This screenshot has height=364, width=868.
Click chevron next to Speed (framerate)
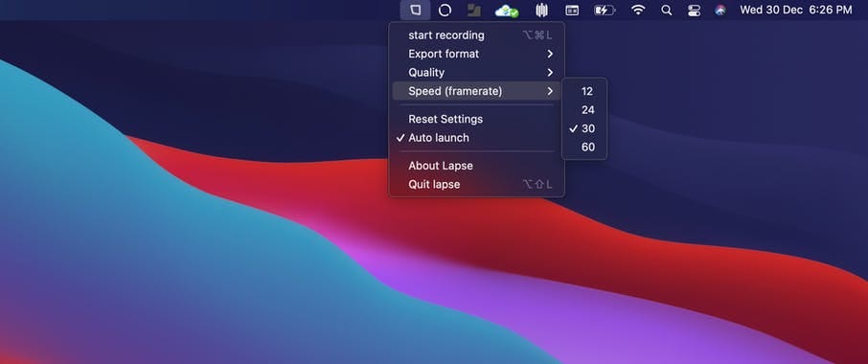(550, 91)
